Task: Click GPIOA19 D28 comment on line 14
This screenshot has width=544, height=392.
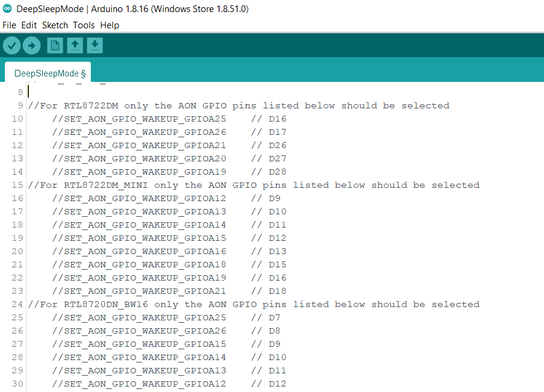Action: pos(169,172)
